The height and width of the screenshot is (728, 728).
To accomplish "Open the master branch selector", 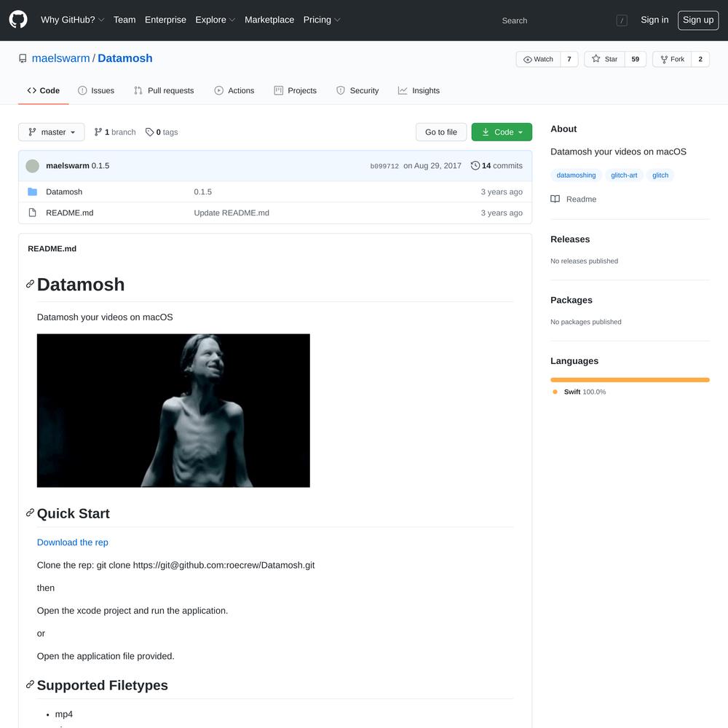I will click(x=52, y=132).
